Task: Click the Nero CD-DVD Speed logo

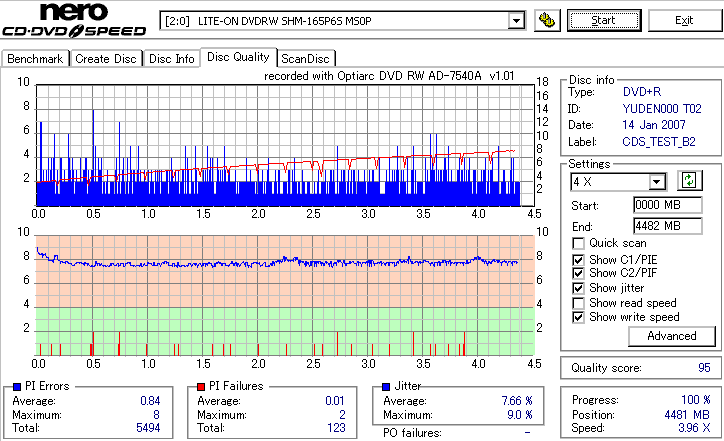Action: click(x=74, y=19)
